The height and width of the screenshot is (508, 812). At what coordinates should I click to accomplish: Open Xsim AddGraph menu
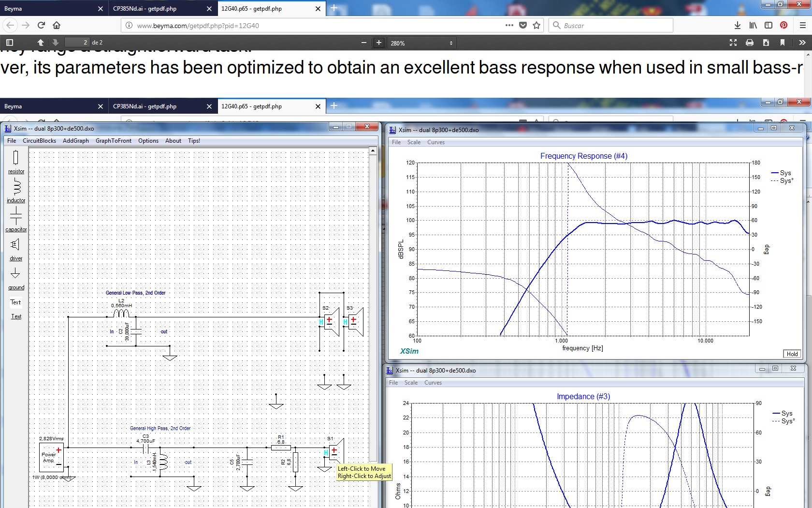pos(76,141)
